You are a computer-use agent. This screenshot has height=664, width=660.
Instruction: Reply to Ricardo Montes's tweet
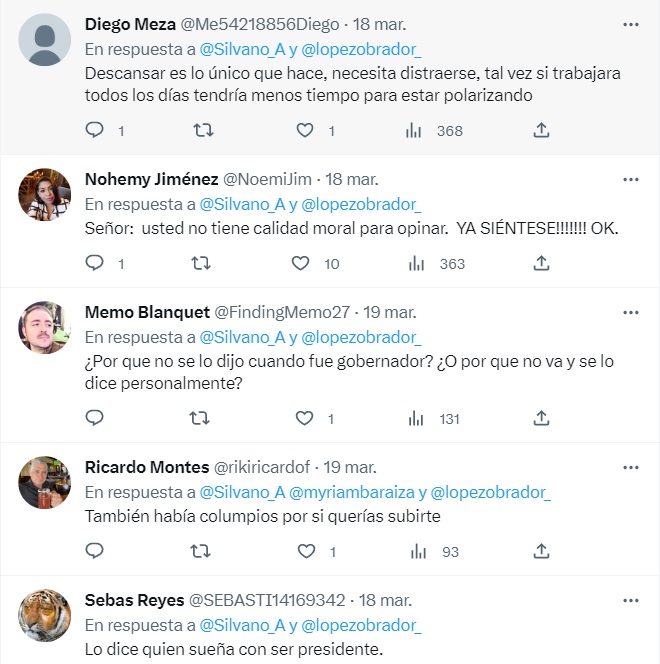coord(95,551)
